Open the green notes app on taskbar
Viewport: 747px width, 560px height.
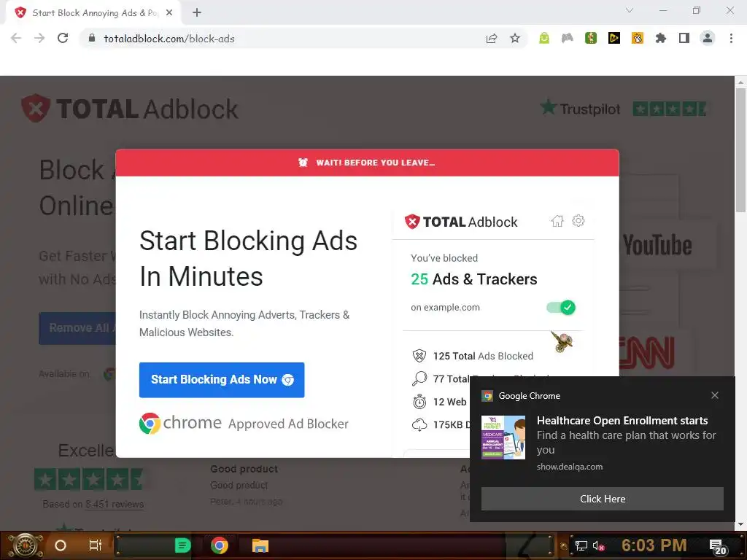[182, 545]
